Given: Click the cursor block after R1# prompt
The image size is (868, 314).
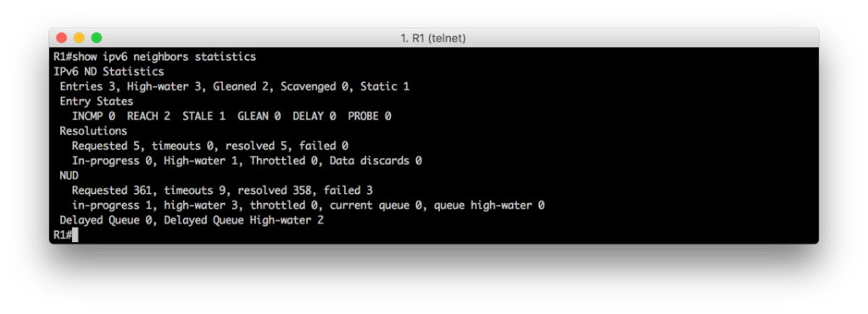Looking at the screenshot, I should click(x=75, y=235).
